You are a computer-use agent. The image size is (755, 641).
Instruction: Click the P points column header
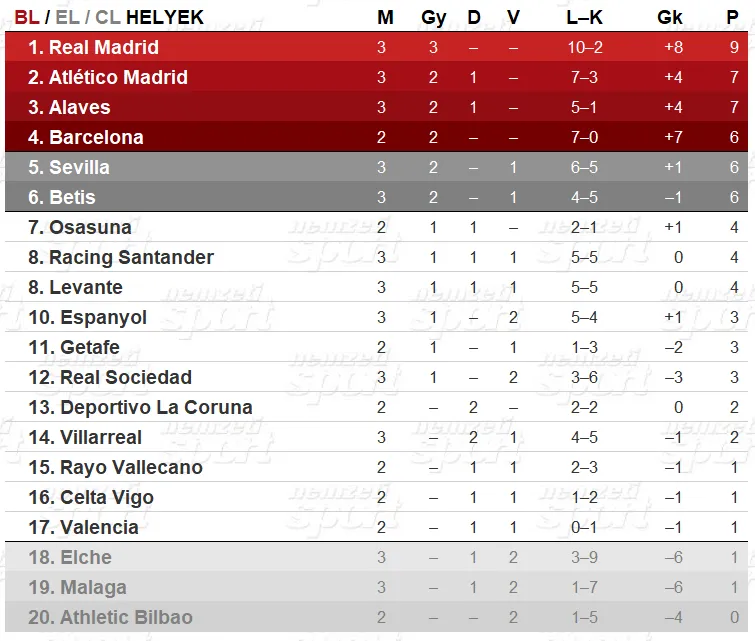(732, 17)
